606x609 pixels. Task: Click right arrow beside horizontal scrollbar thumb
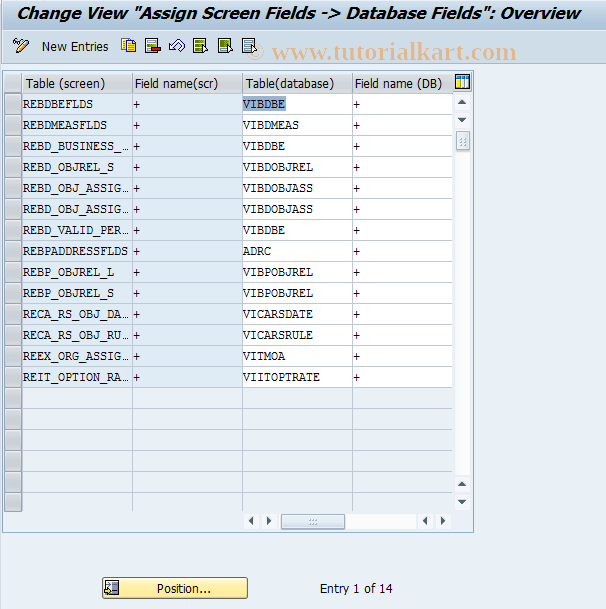coord(269,521)
